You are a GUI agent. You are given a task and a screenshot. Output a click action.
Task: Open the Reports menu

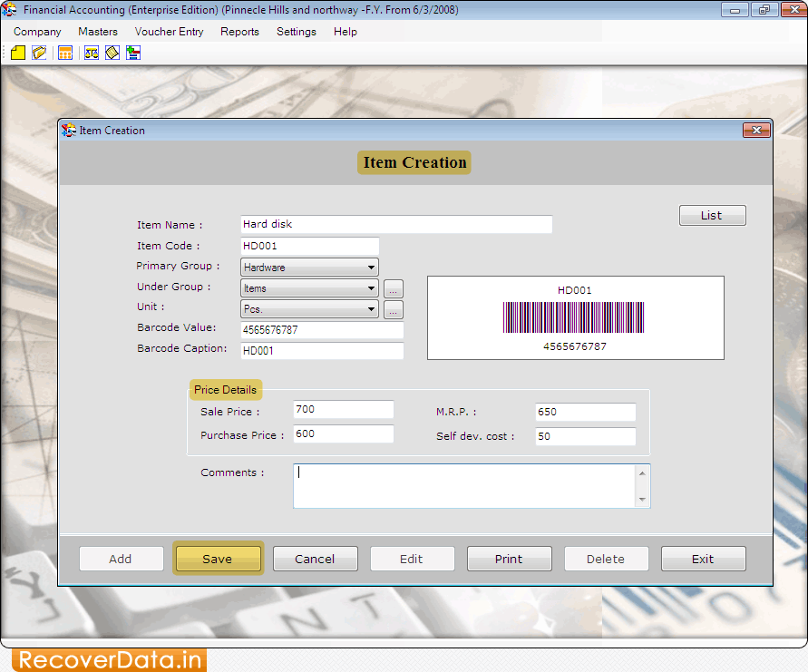point(239,32)
